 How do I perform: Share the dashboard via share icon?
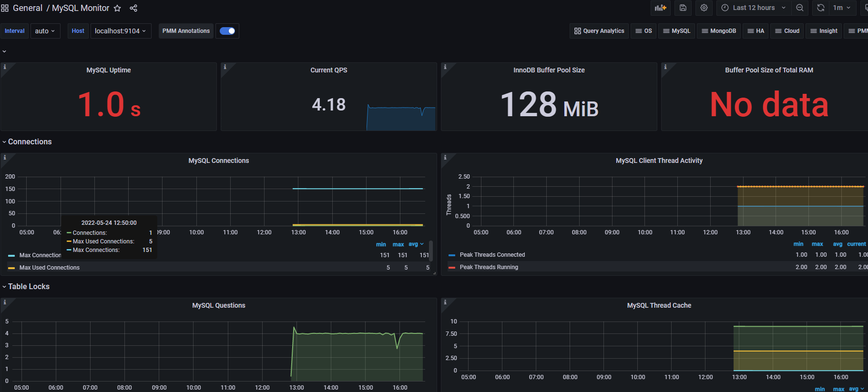133,8
